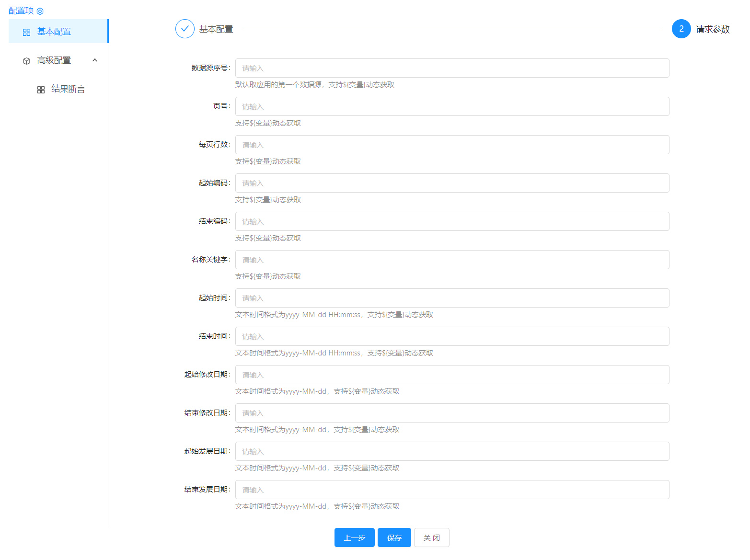
Task: Click into the 页号 input field
Action: pos(452,106)
